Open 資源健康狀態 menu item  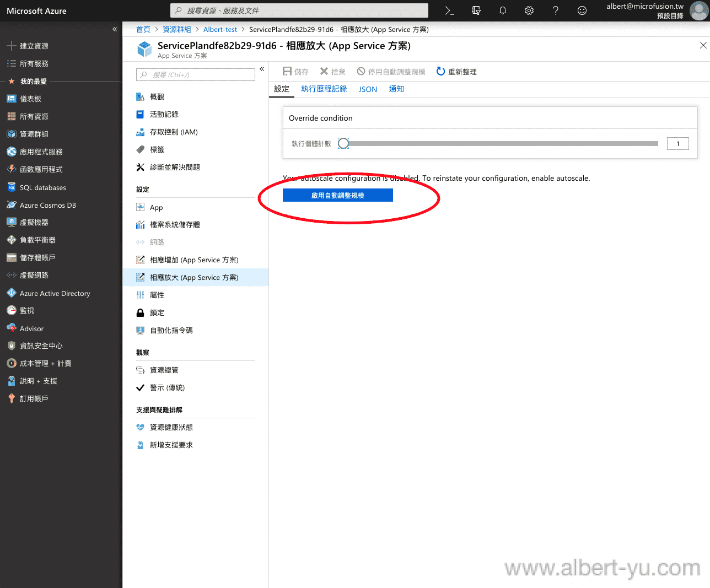(196, 427)
